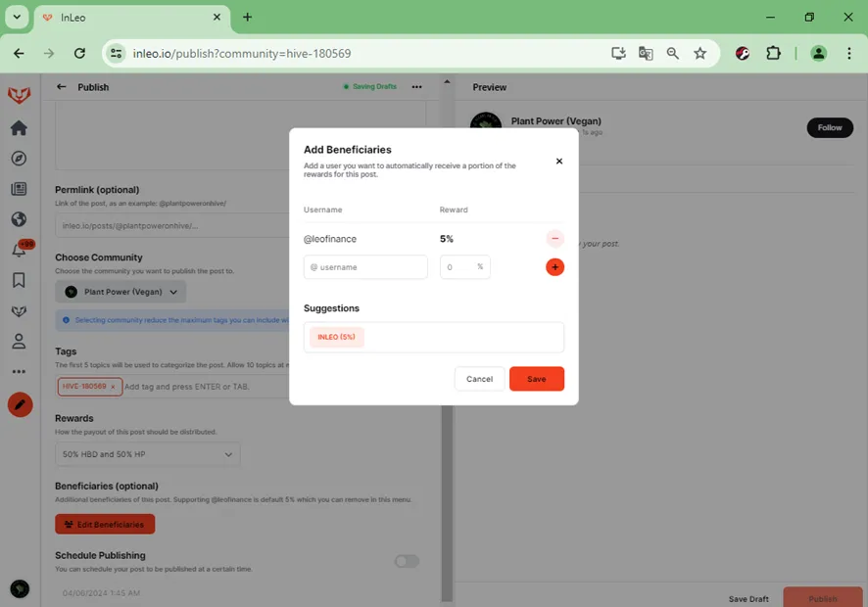This screenshot has height=607, width=868.
Task: Open the Chrome three-dot menu
Action: [848, 53]
